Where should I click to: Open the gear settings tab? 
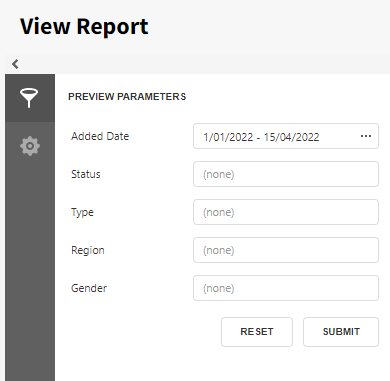point(30,146)
